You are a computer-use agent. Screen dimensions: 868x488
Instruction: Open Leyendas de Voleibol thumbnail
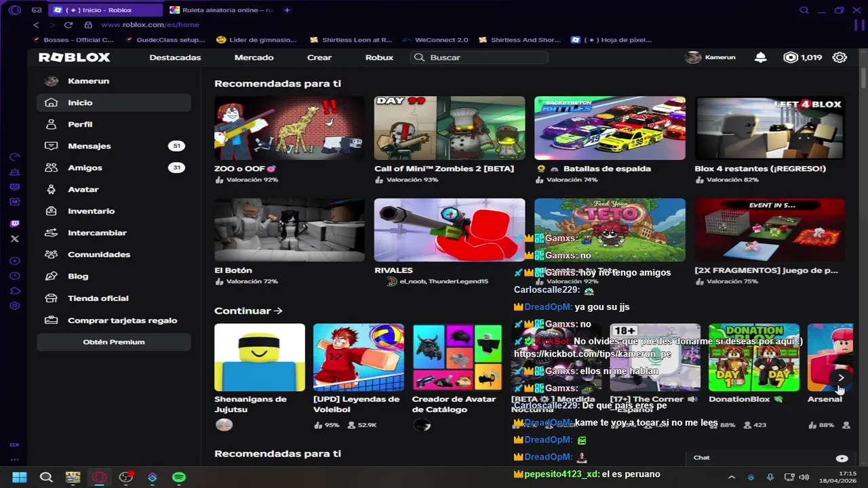(x=359, y=357)
